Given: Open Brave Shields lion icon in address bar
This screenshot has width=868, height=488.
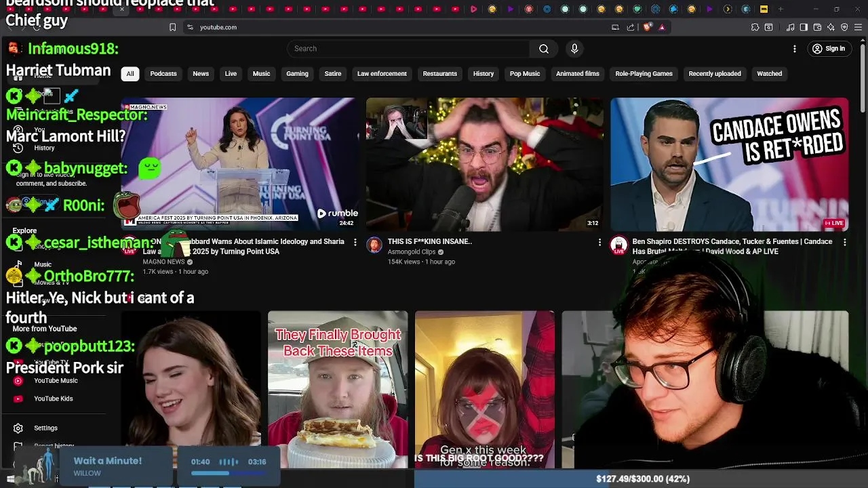Looking at the screenshot, I should (647, 27).
